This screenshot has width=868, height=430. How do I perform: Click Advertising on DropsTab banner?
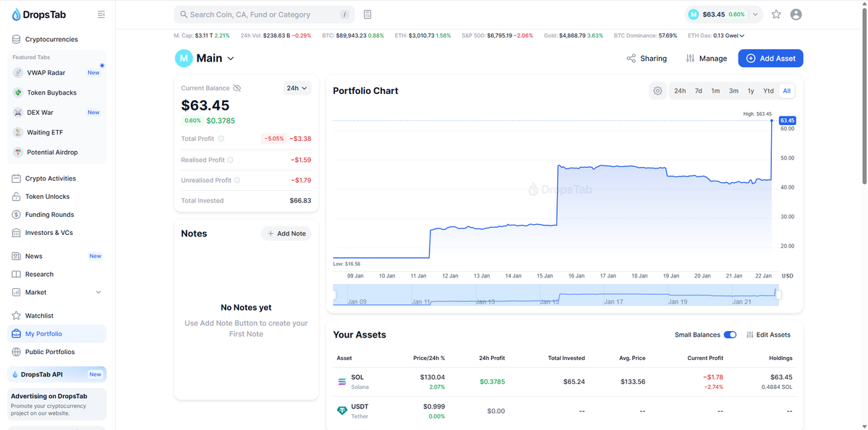(57, 405)
